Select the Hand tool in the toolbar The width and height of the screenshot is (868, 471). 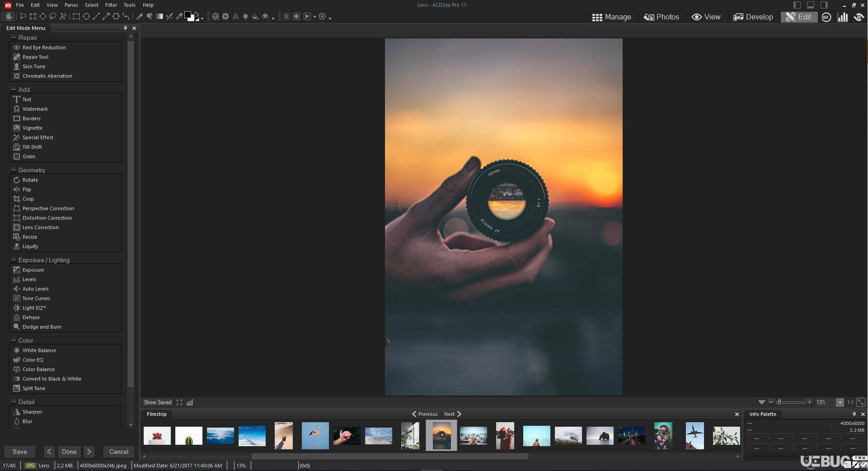click(x=9, y=16)
